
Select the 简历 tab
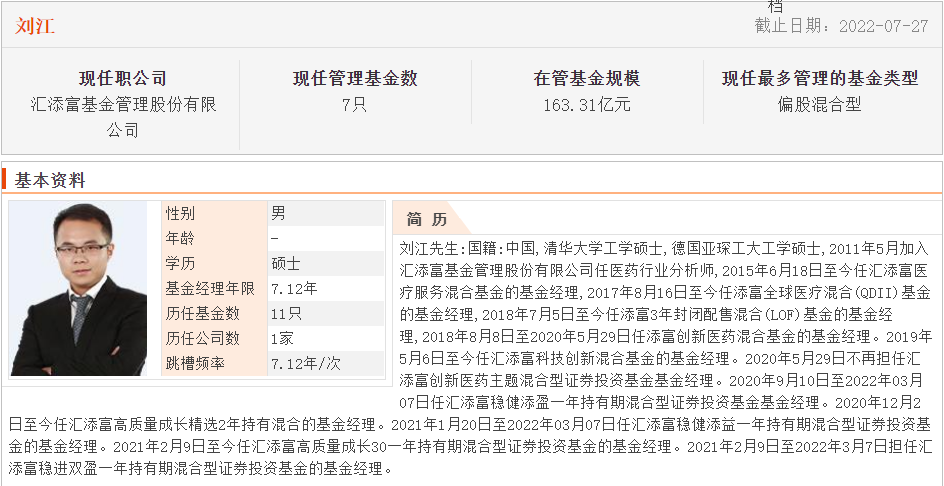click(427, 220)
